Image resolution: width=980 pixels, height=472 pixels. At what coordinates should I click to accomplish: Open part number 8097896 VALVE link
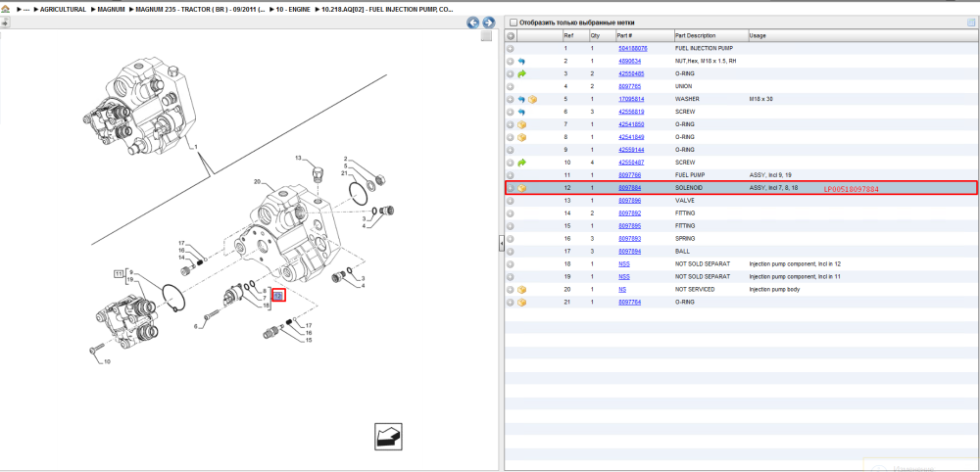coord(629,201)
